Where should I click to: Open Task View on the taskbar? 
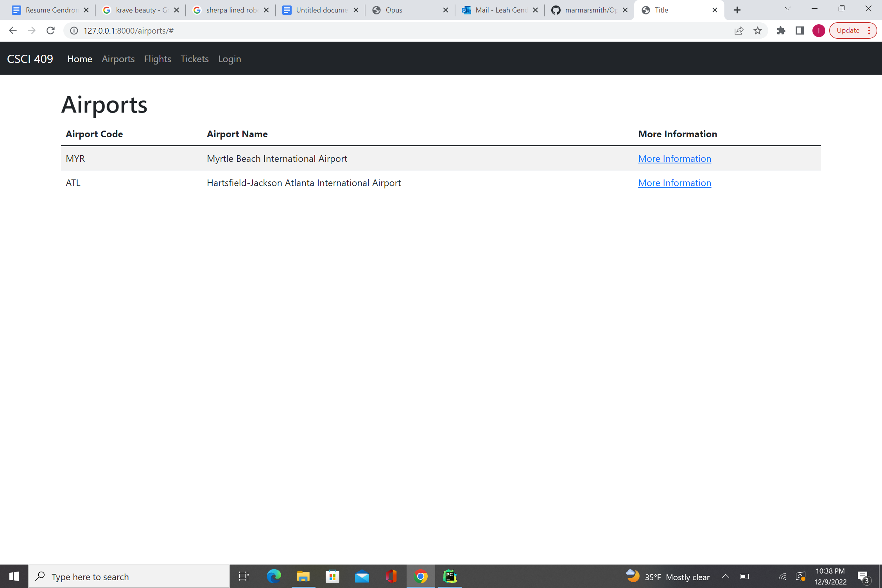tap(244, 576)
